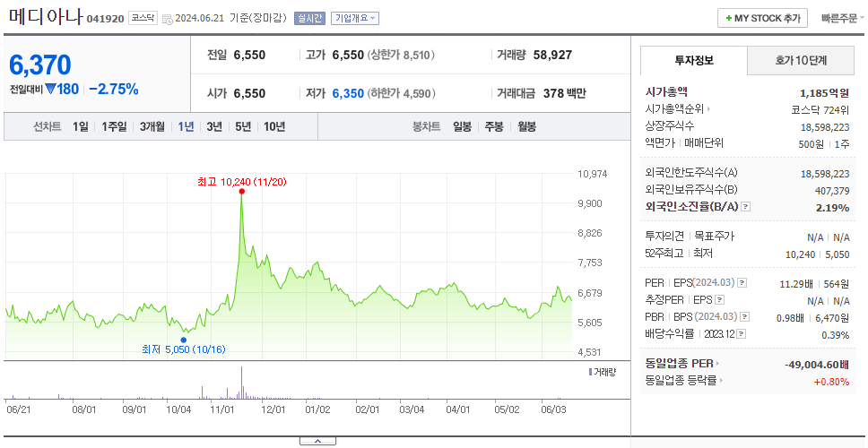Click the current price 6,370
The height and width of the screenshot is (448, 868).
coord(39,65)
